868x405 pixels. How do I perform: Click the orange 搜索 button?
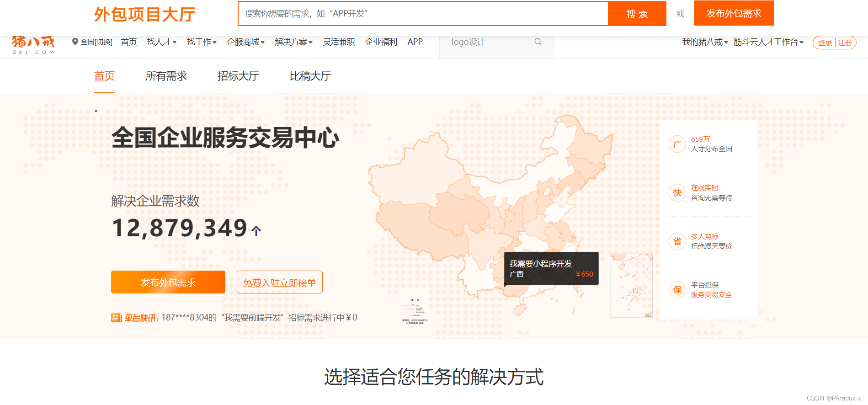[637, 14]
